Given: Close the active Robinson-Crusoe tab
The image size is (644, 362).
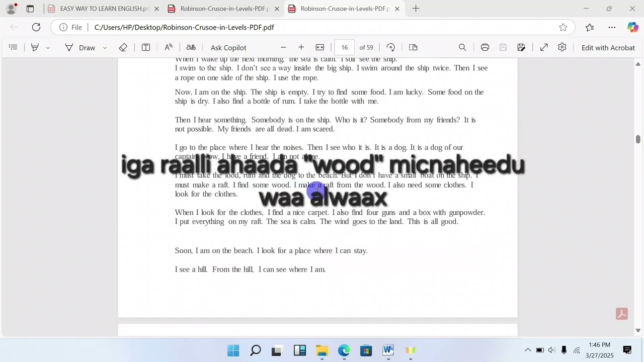Looking at the screenshot, I should pyautogui.click(x=397, y=9).
